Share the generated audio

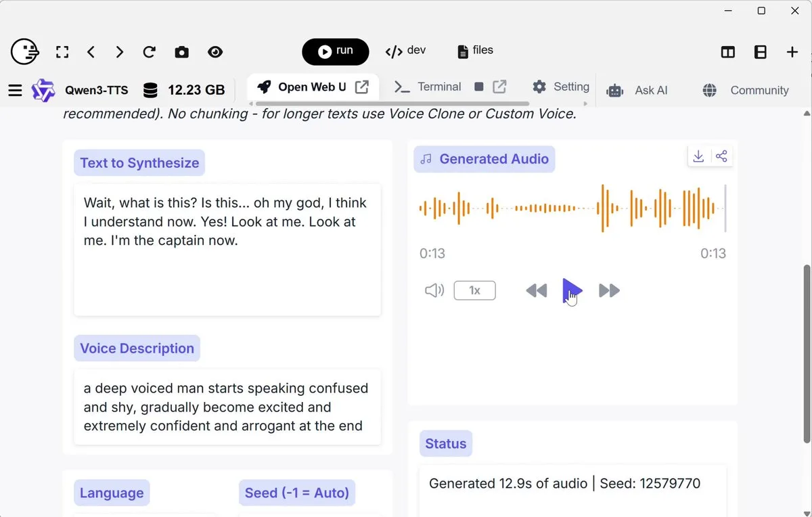pos(721,157)
